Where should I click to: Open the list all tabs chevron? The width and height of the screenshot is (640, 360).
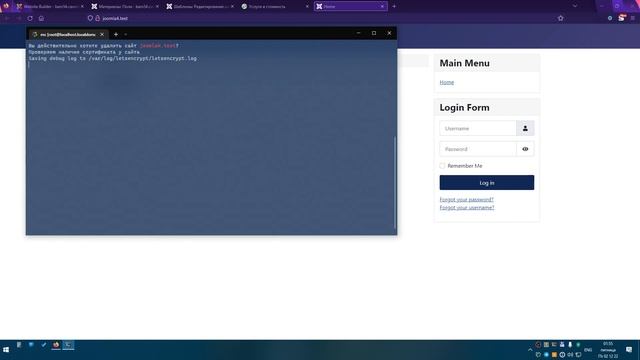[575, 6]
